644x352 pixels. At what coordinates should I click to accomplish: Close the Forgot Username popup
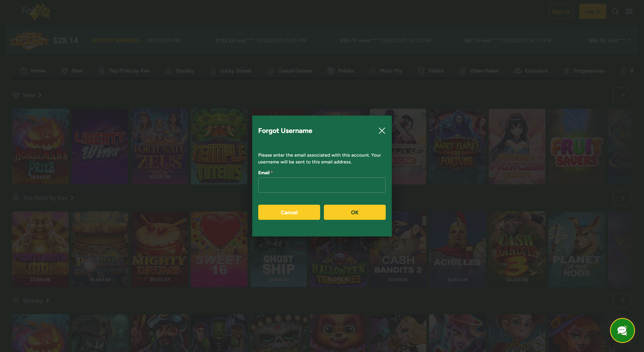point(382,131)
